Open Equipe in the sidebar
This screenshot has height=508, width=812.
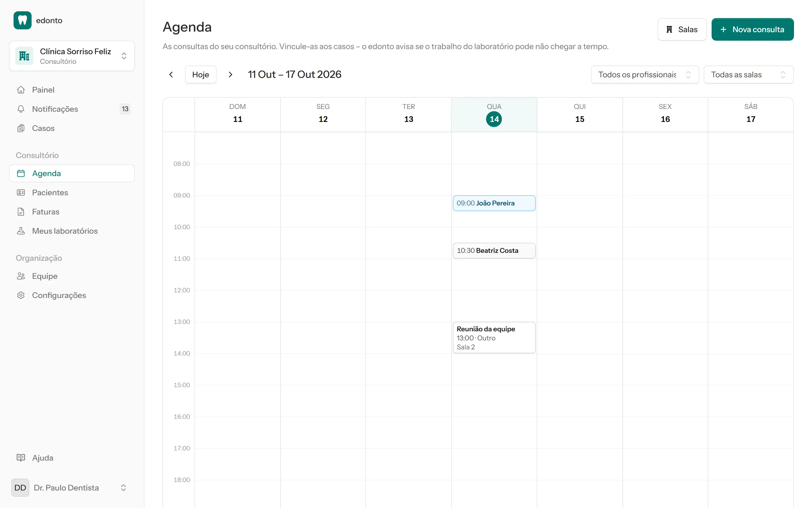click(x=72, y=276)
